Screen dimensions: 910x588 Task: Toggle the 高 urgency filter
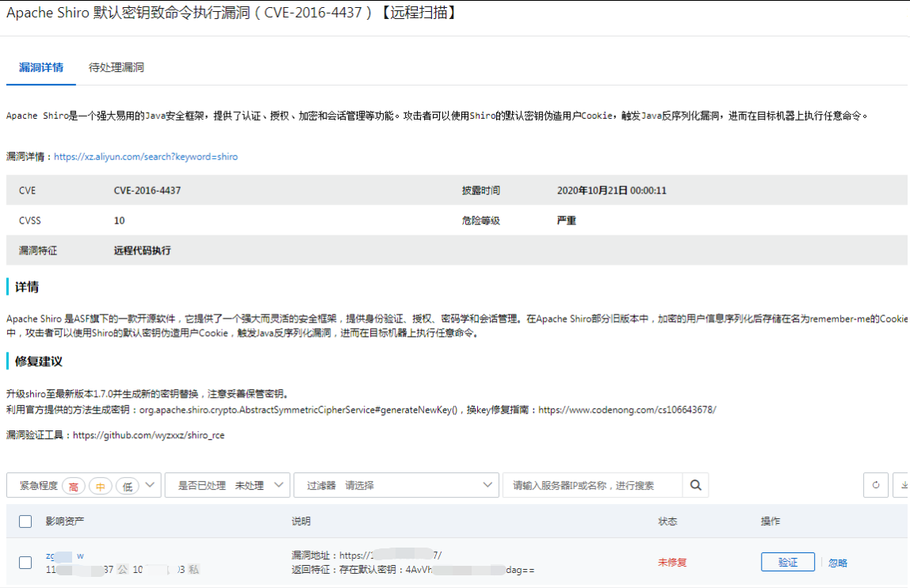click(x=74, y=487)
